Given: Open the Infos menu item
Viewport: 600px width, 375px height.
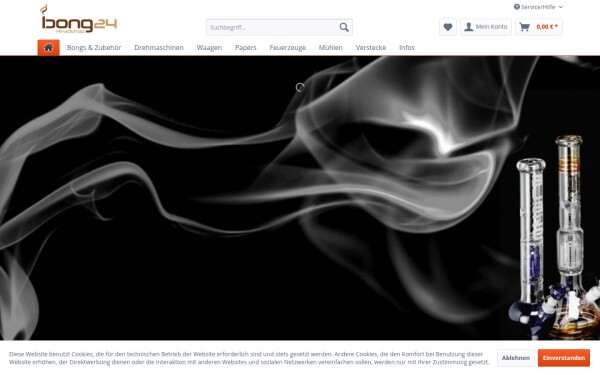Looking at the screenshot, I should click(407, 47).
